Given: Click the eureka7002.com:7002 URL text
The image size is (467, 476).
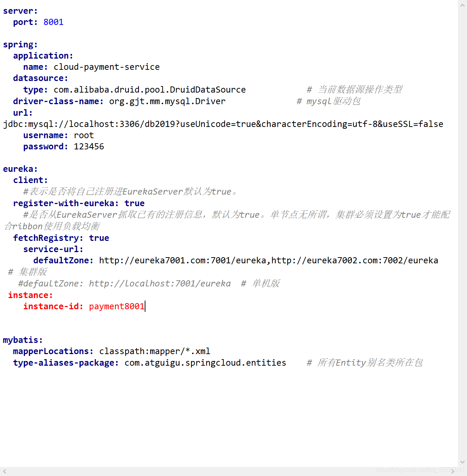Looking at the screenshot, I should tap(355, 260).
